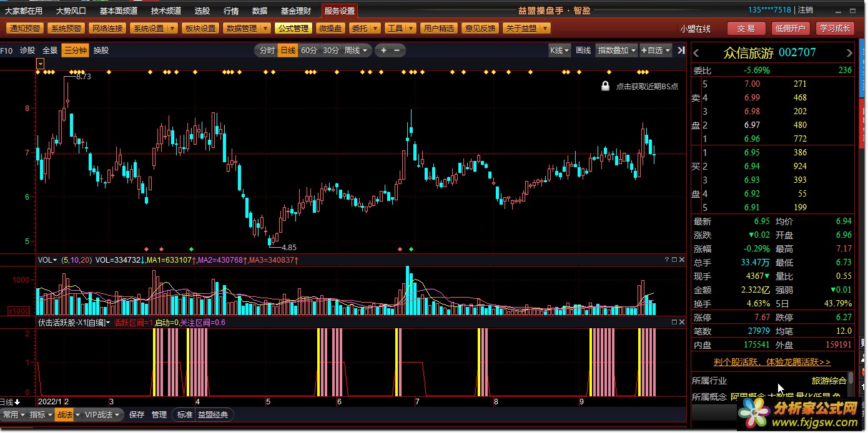Viewport: 868px width, 433px height.
Task: Click the 网络连接 button
Action: tap(107, 29)
